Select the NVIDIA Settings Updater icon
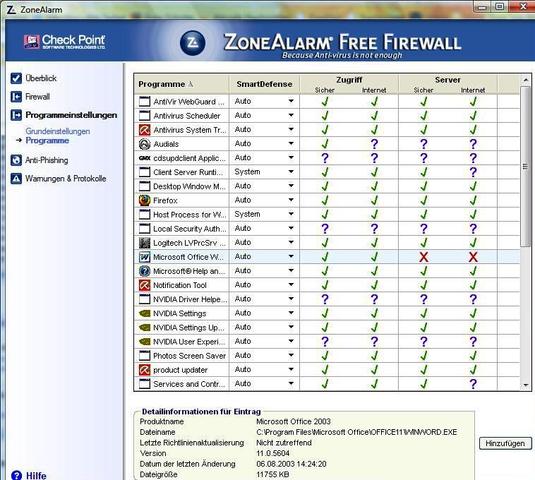Viewport: 535px width, 480px height. [145, 328]
